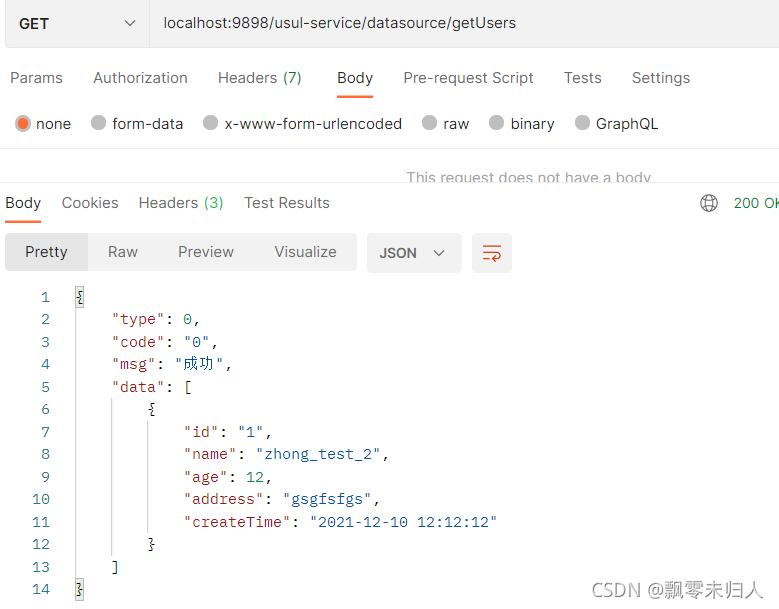Switch to Pretty response view
This screenshot has height=609, width=779.
click(46, 252)
